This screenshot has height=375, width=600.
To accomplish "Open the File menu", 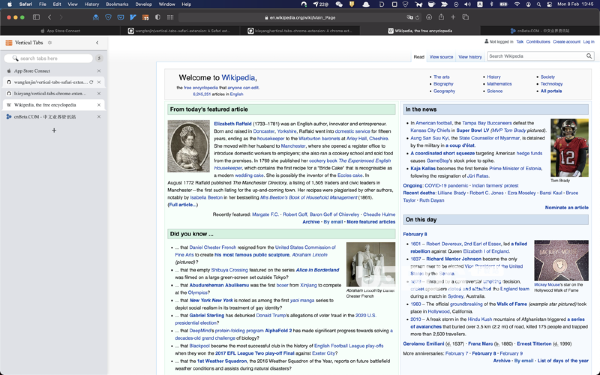I will click(x=42, y=4).
